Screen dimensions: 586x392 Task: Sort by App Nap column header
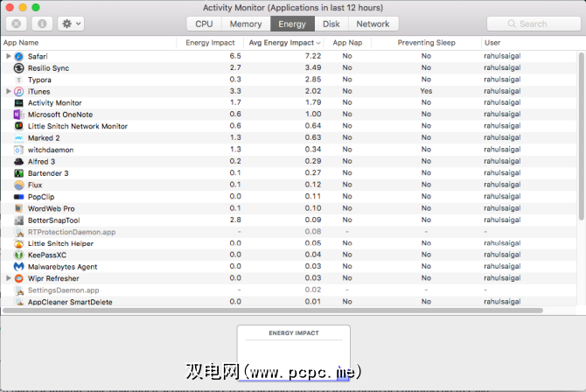[347, 43]
